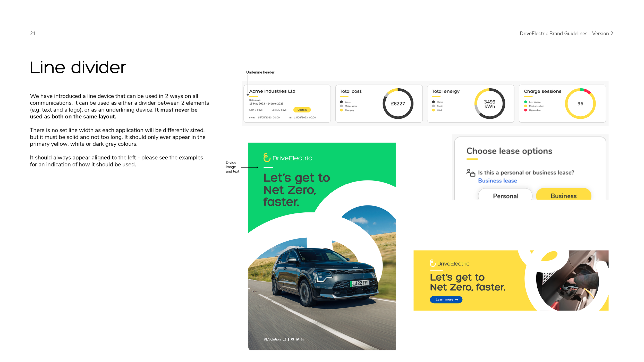Click the Maintenance legend label
This screenshot has width=644, height=362.
pos(351,106)
